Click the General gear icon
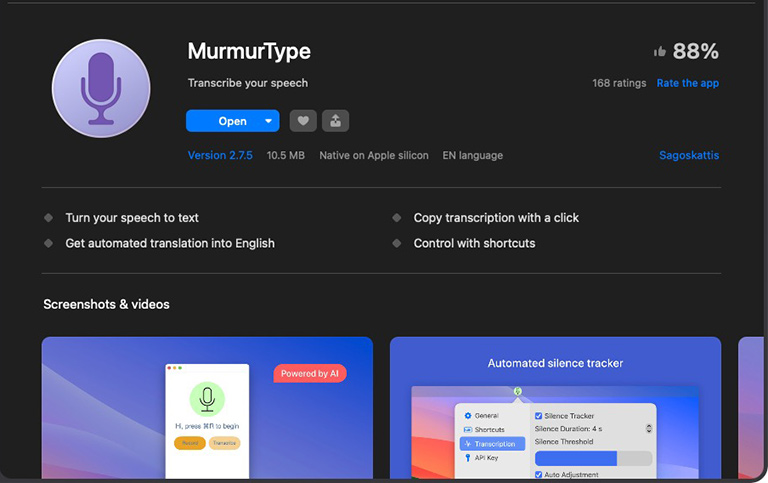This screenshot has width=768, height=483. 468,415
